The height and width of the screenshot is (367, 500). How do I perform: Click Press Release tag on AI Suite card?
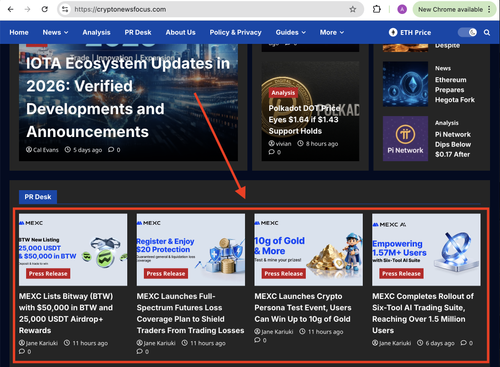coord(401,274)
